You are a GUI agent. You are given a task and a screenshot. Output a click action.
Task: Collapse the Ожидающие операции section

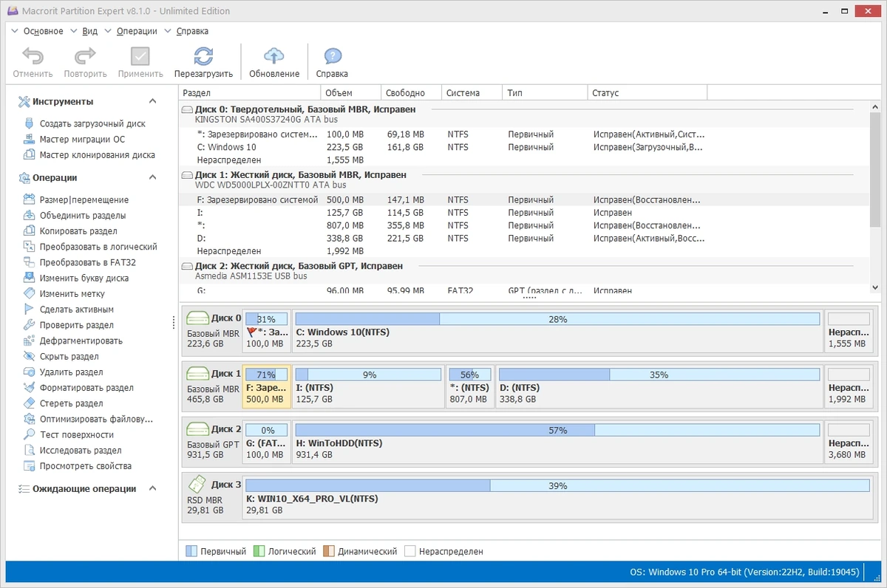tap(153, 488)
